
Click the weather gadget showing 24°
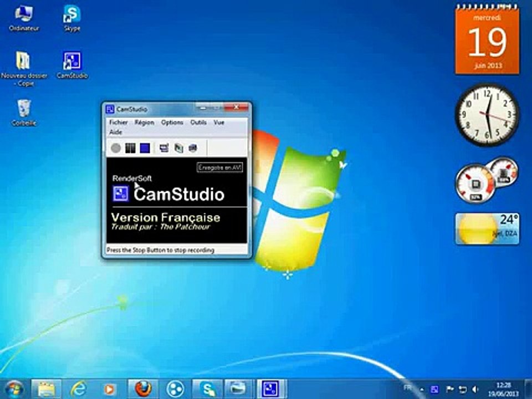487,228
